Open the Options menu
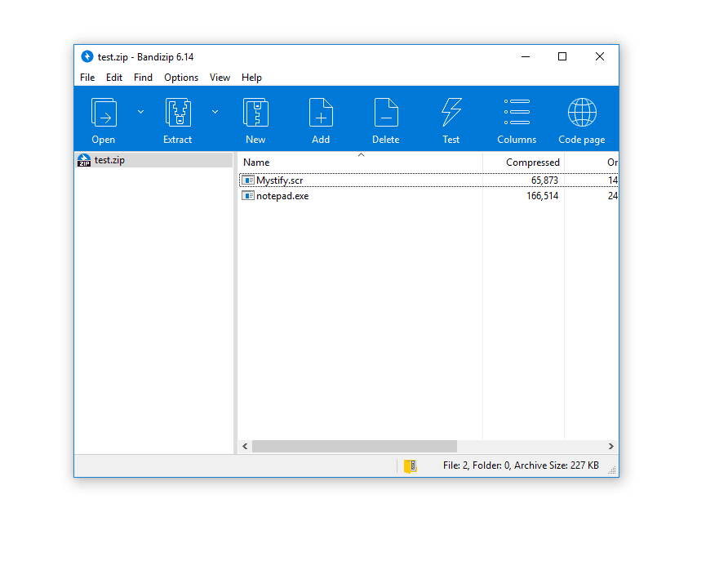 click(x=180, y=78)
